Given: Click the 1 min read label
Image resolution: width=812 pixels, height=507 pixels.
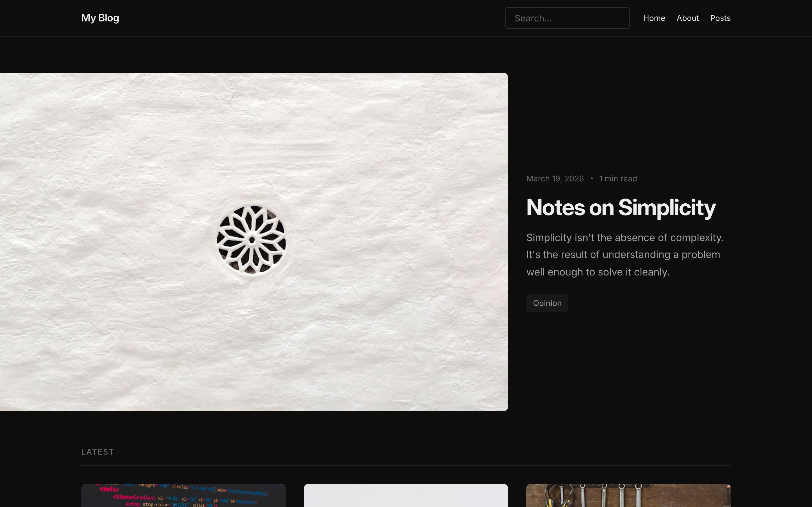Looking at the screenshot, I should click(618, 179).
